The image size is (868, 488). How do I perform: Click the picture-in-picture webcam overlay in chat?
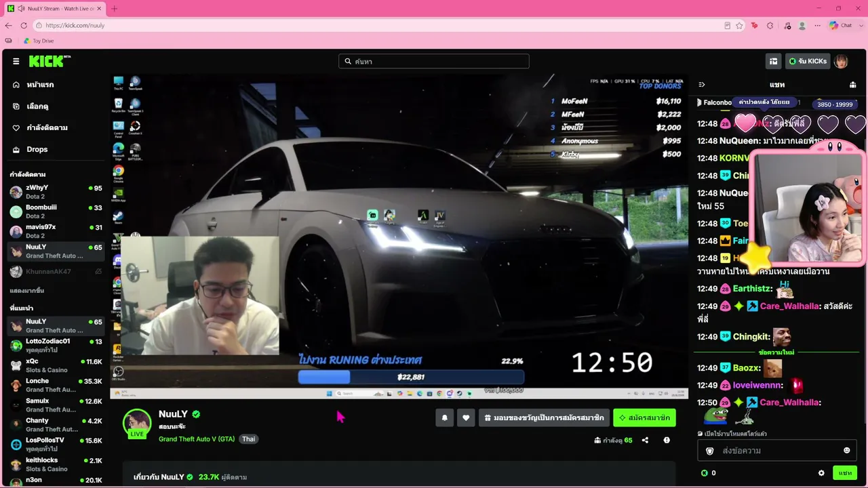tap(808, 207)
